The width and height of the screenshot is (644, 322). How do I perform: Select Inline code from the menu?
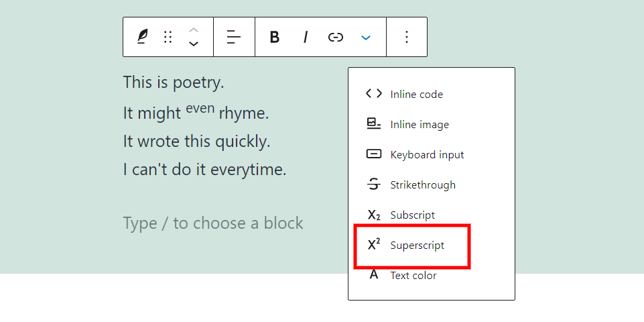(x=416, y=94)
